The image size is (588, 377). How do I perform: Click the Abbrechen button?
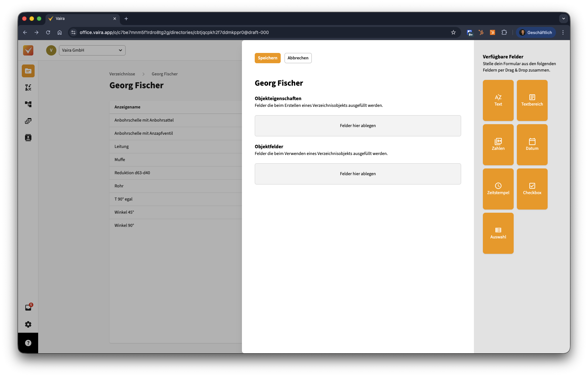click(298, 58)
